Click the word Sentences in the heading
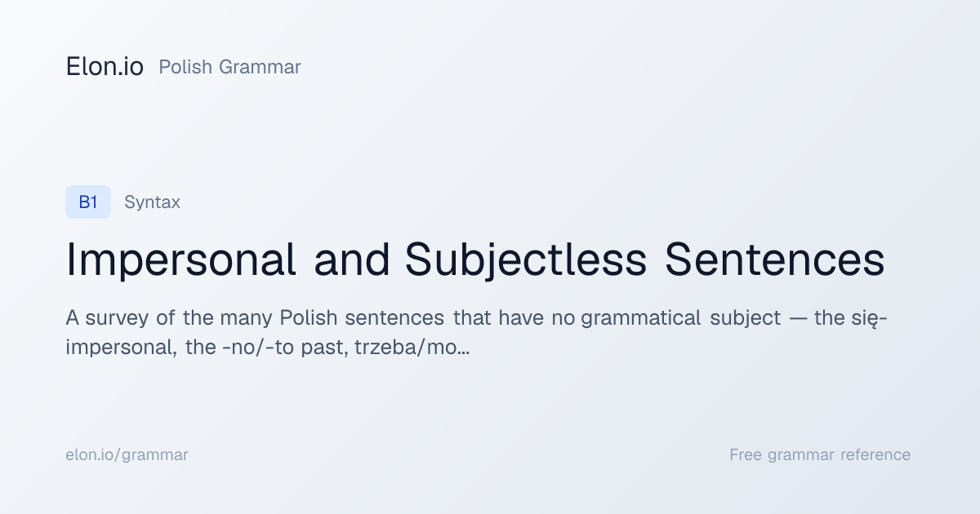 click(x=775, y=260)
